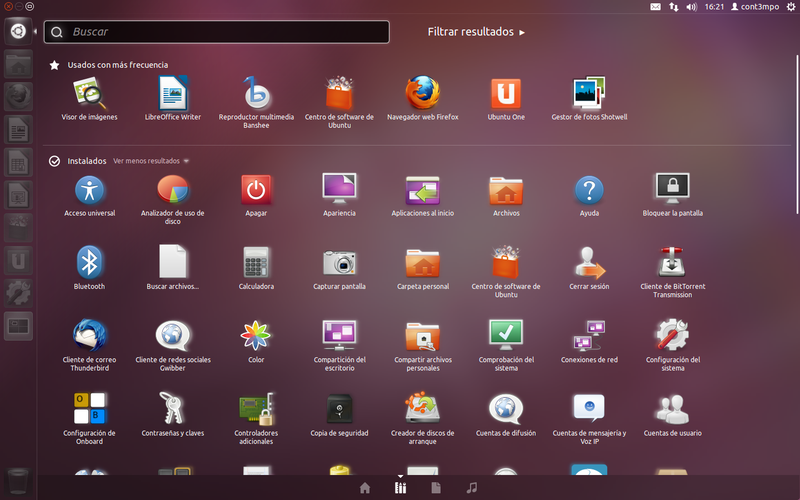Viewport: 800px width, 500px height.
Task: Open LibreOffice Writer from frequently used
Action: (173, 94)
